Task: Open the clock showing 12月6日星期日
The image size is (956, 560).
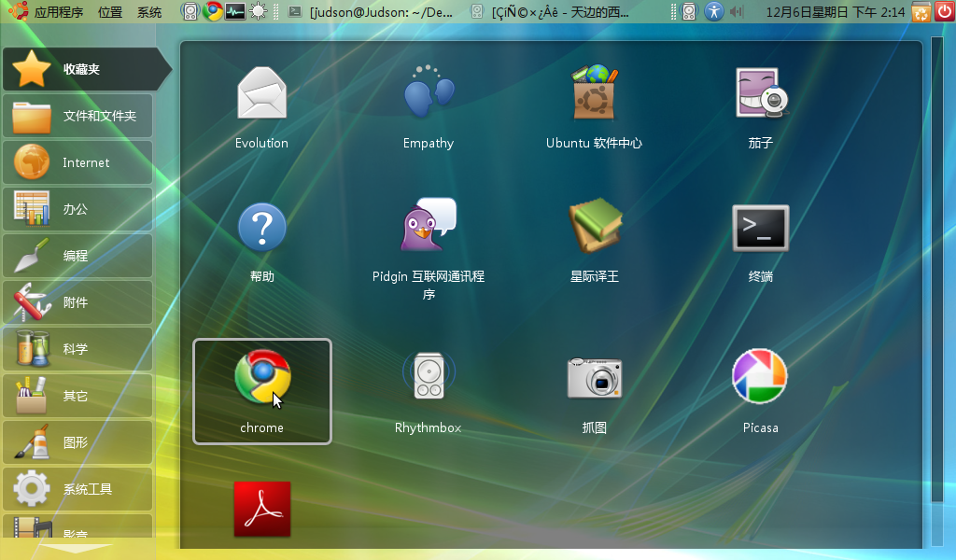Action: pyautogui.click(x=835, y=12)
